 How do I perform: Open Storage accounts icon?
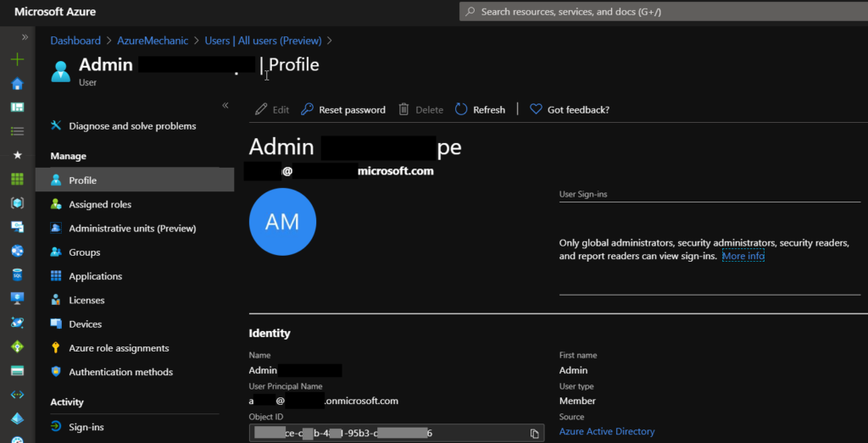pyautogui.click(x=18, y=370)
